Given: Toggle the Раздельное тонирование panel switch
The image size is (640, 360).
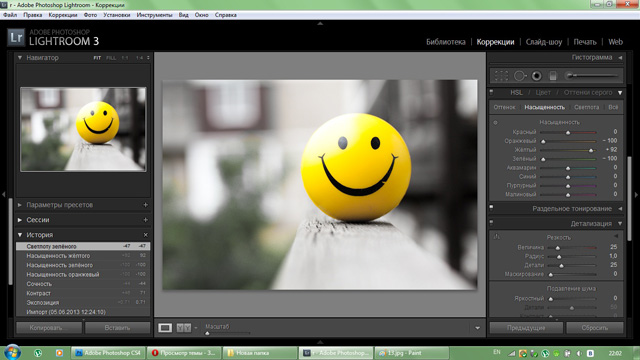Looking at the screenshot, I should [x=491, y=208].
